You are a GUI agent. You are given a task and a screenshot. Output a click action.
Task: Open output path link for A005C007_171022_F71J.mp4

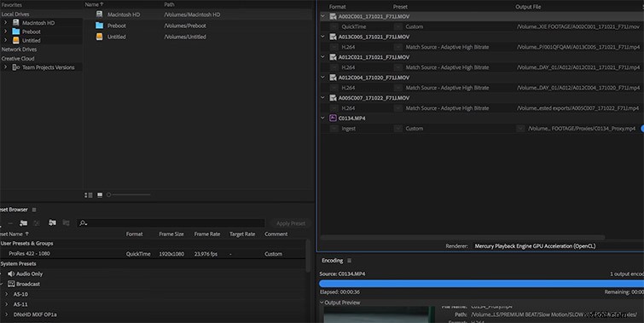pos(578,108)
